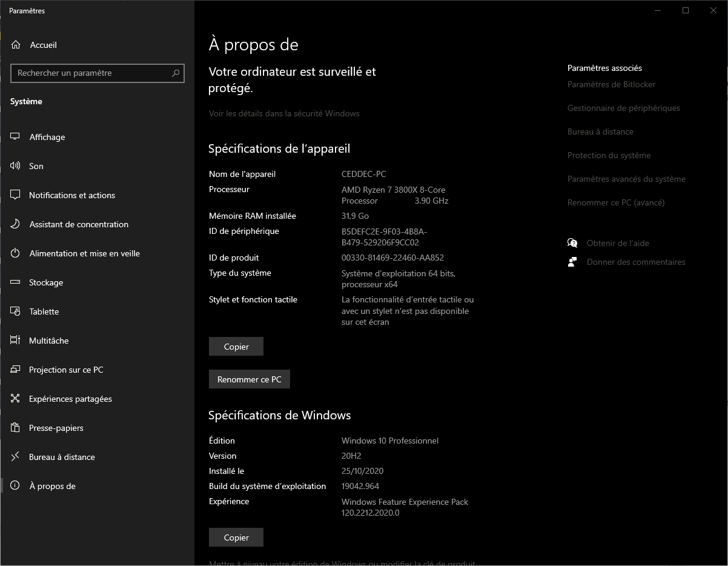728x566 pixels.
Task: Go to Multitâche settings
Action: click(x=48, y=341)
